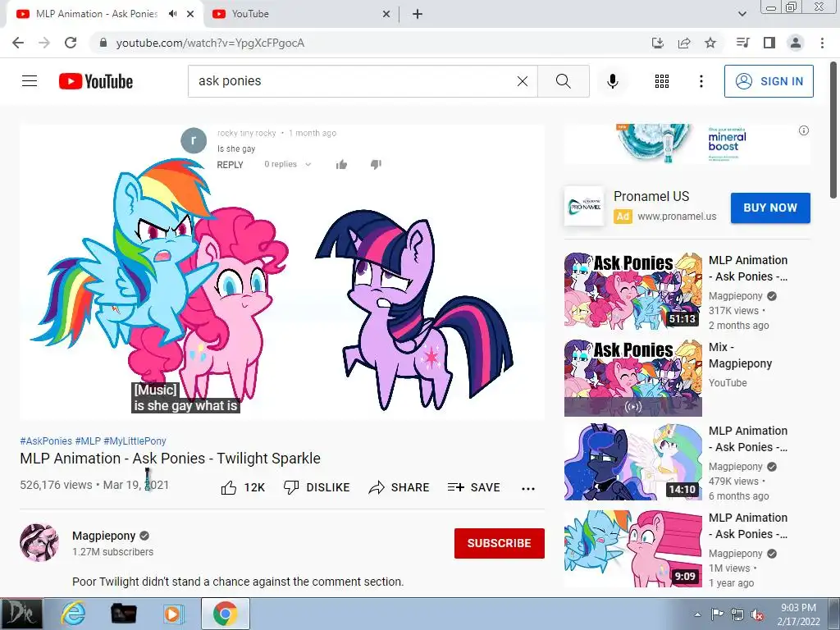
Task: Open more actions ellipsis under video
Action: (528, 488)
